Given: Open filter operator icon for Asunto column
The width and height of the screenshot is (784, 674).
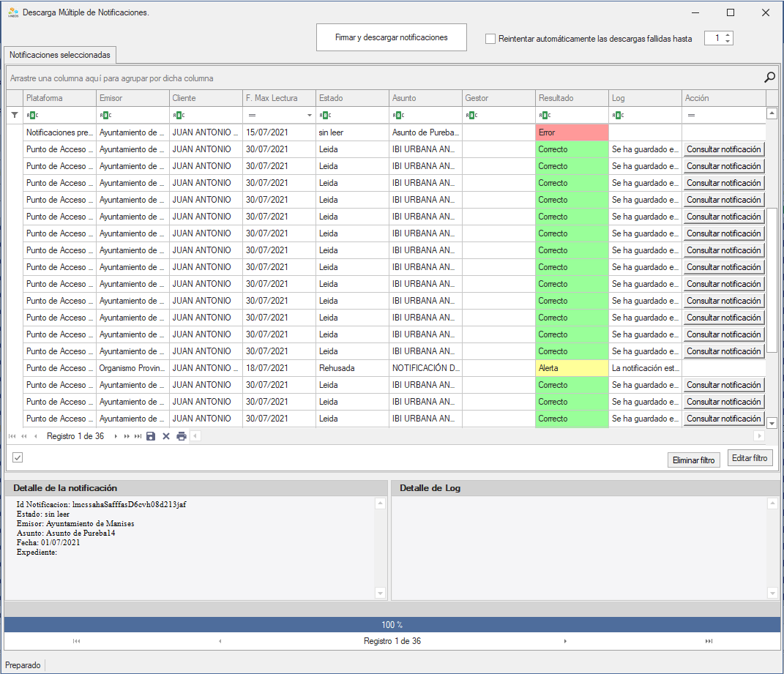Looking at the screenshot, I should coord(398,115).
